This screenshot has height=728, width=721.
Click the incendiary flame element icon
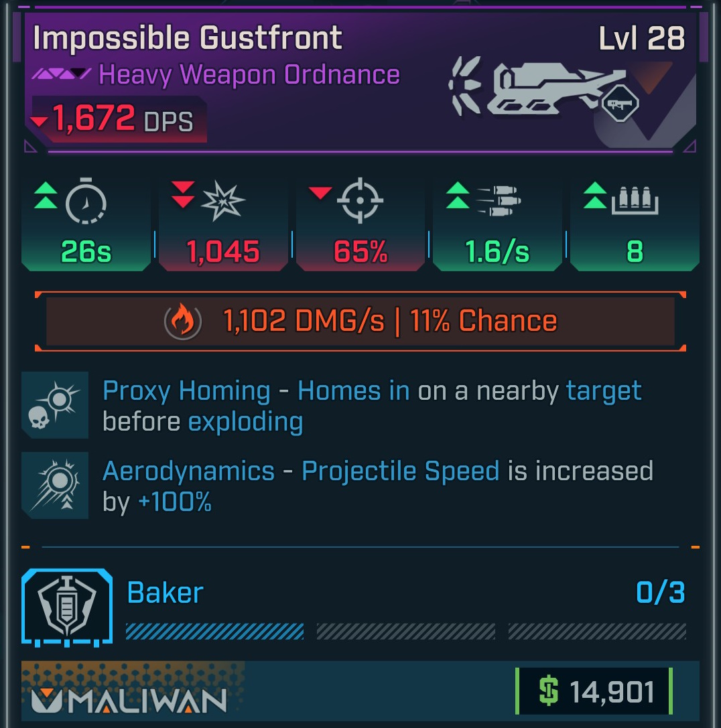pos(183,322)
